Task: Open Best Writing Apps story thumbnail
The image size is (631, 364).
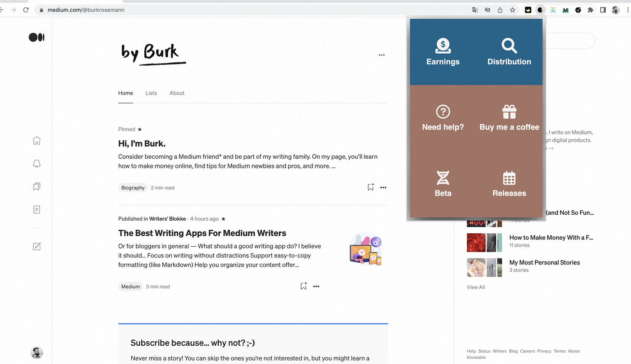Action: pos(366,249)
